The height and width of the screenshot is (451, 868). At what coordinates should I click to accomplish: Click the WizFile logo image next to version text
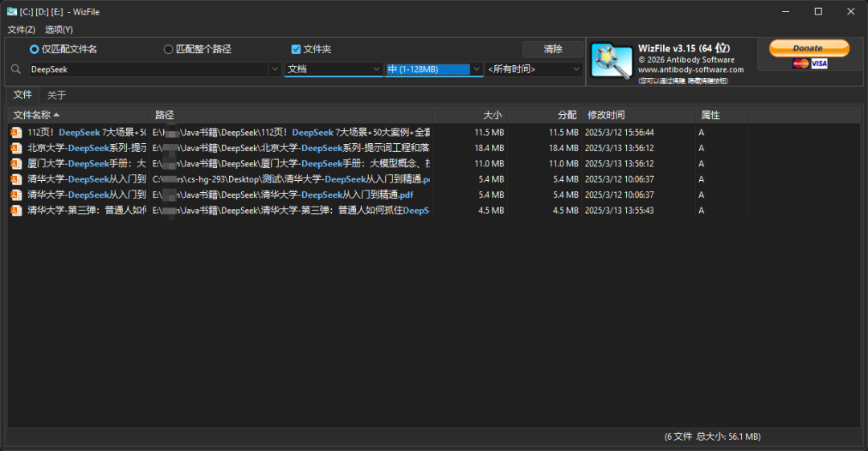tap(611, 61)
